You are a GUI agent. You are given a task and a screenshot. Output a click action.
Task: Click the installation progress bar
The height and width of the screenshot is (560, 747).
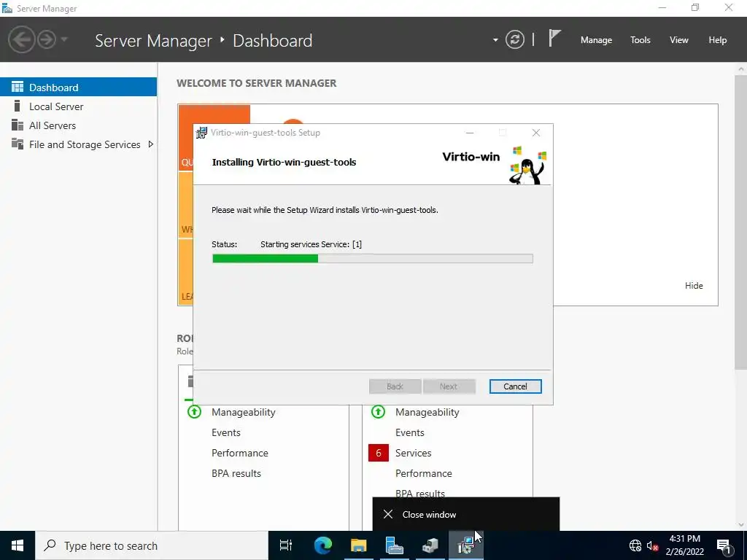[373, 259]
